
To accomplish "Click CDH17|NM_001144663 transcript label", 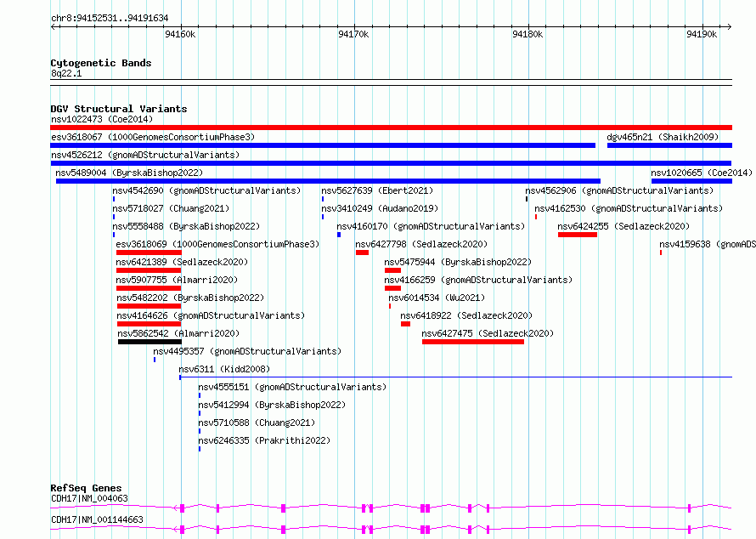I will point(97,519).
